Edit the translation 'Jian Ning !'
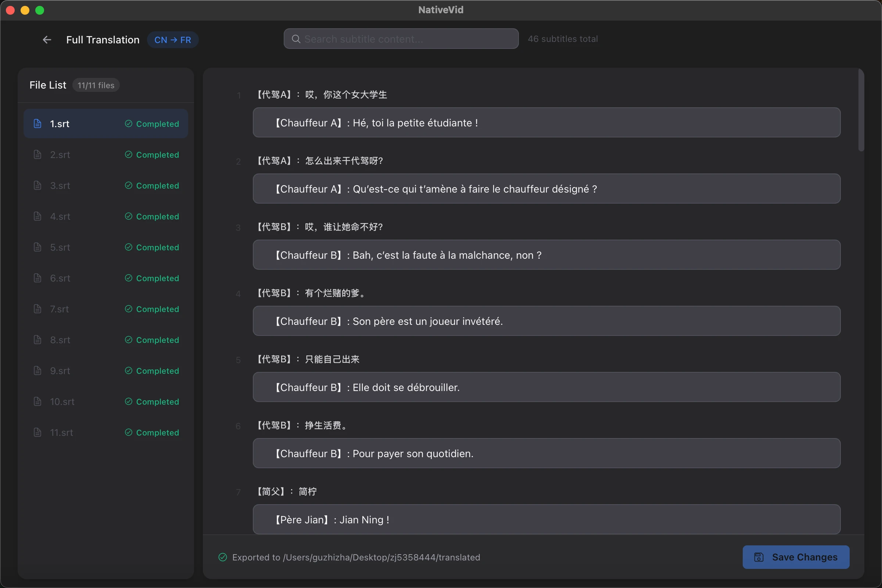This screenshot has width=882, height=588. [547, 519]
